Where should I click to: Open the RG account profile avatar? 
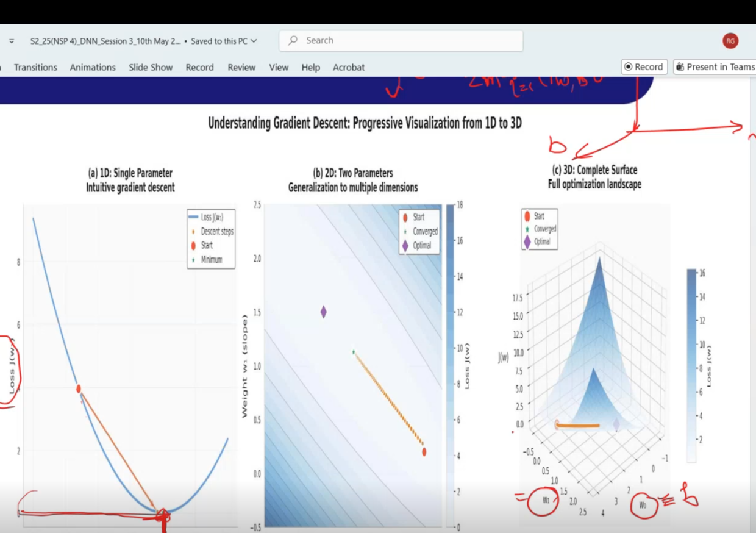pos(730,41)
